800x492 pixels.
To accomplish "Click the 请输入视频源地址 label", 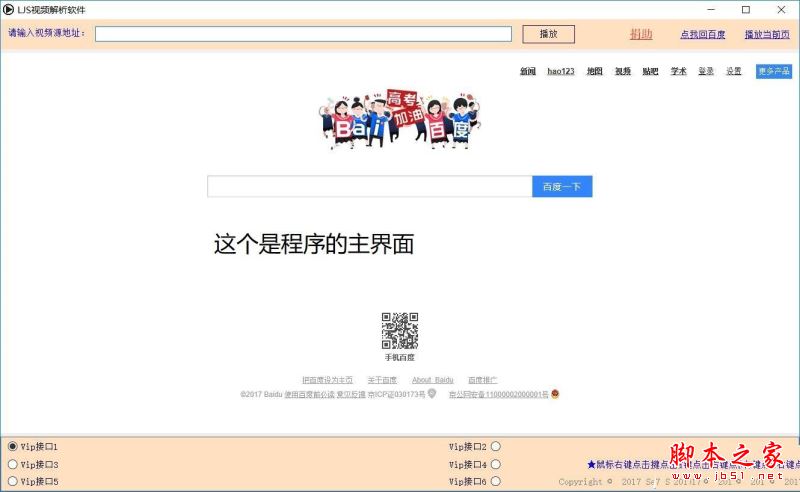I will click(46, 33).
